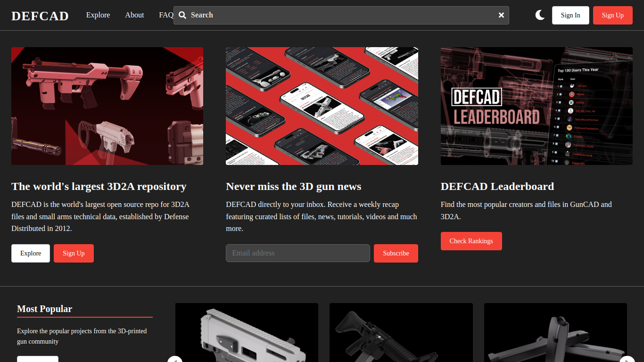Image resolution: width=644 pixels, height=362 pixels.
Task: Open the black rifle project card
Action: pos(401,332)
